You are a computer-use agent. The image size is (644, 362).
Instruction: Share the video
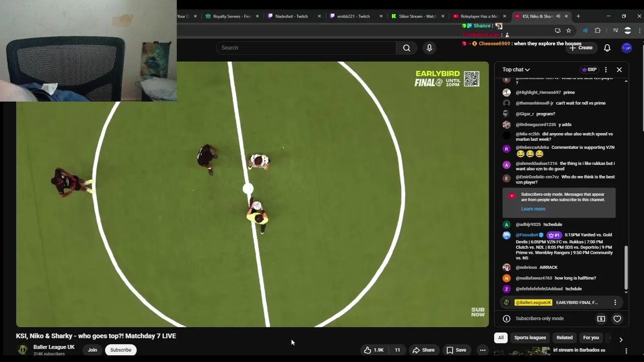(x=424, y=350)
